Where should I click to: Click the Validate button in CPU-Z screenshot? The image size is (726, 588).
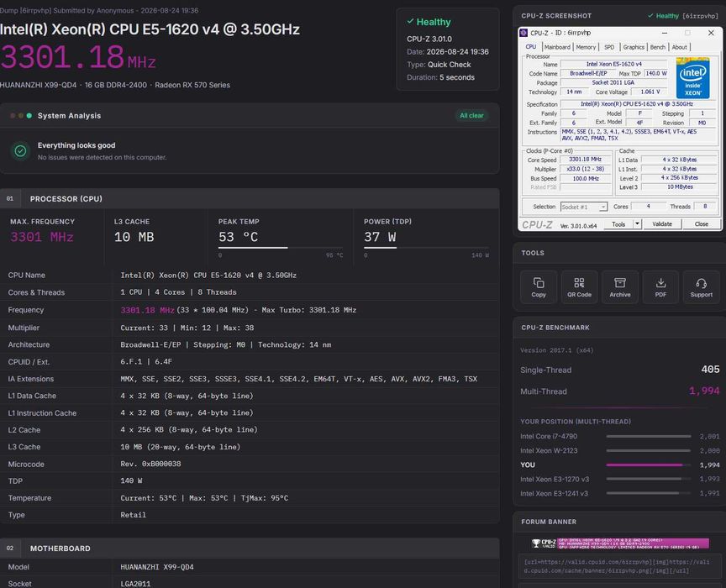(x=662, y=224)
